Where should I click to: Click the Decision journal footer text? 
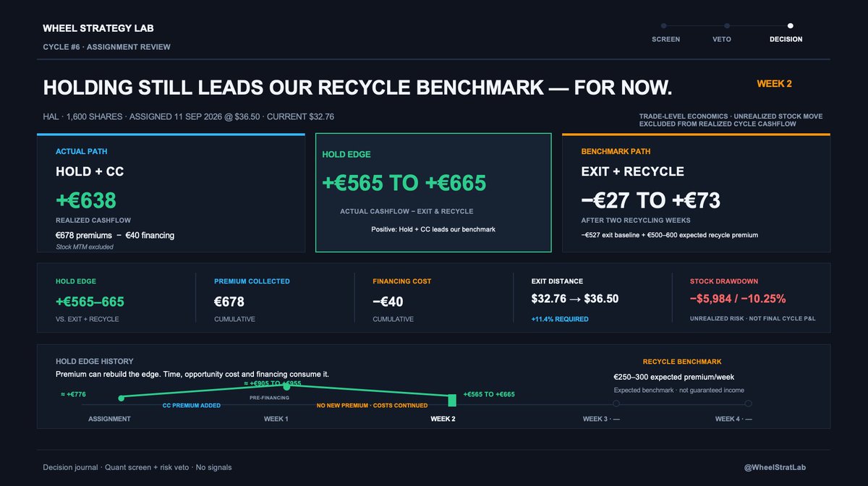tap(137, 468)
